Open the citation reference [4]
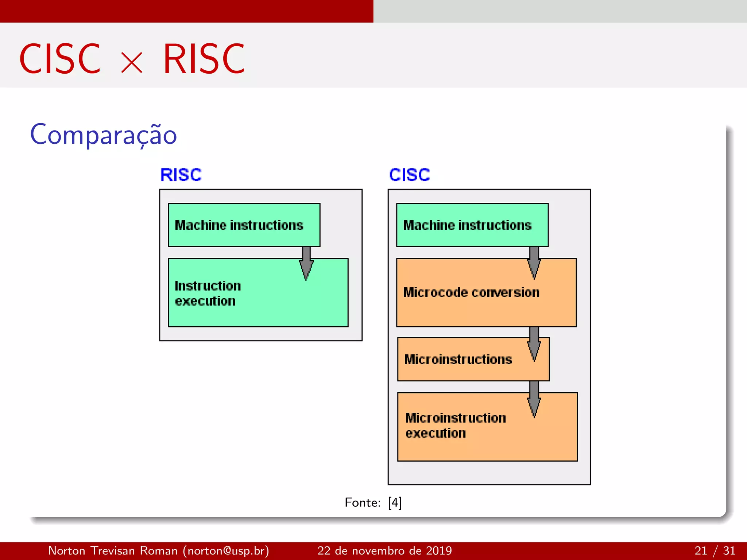 pyautogui.click(x=395, y=502)
